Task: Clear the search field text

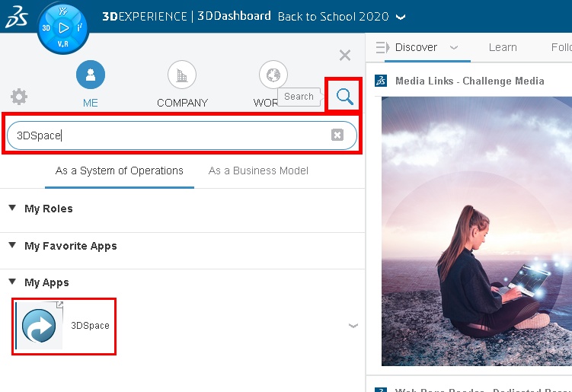Action: coord(337,135)
